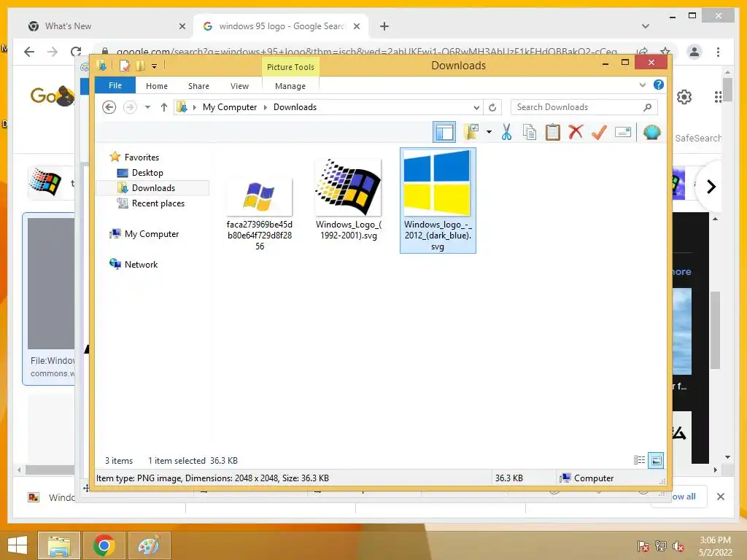The height and width of the screenshot is (560, 747).
Task: Select My Computer in navigation pane
Action: click(x=152, y=234)
